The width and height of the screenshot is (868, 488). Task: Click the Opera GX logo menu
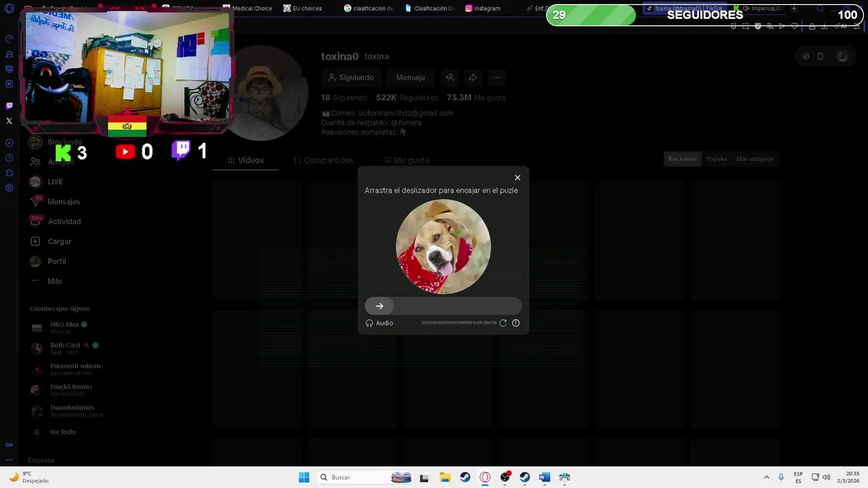(9, 9)
